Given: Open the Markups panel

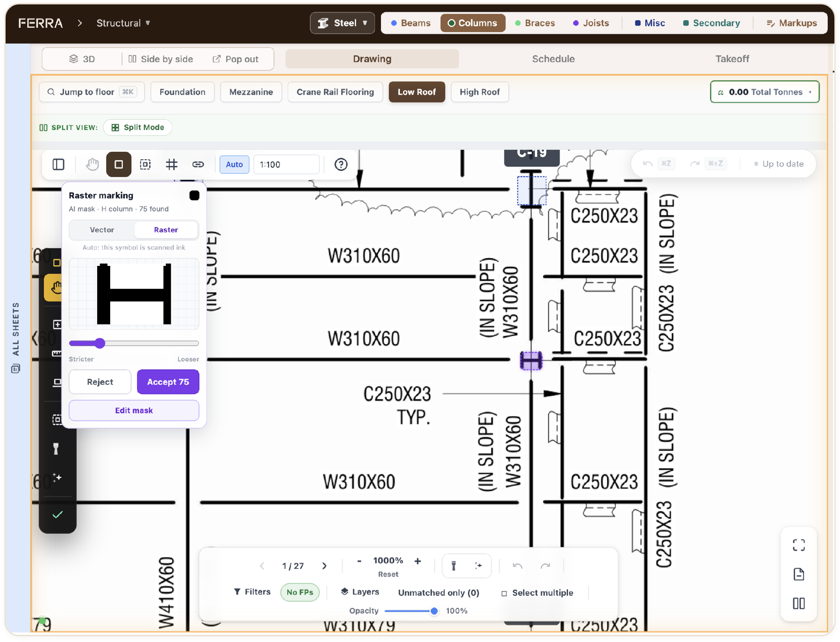Looking at the screenshot, I should 792,23.
